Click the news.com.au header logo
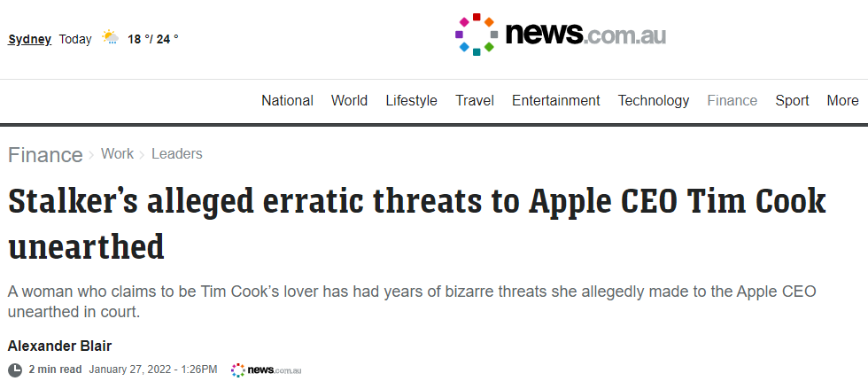Screen dimensions: 868x389 pos(560,35)
